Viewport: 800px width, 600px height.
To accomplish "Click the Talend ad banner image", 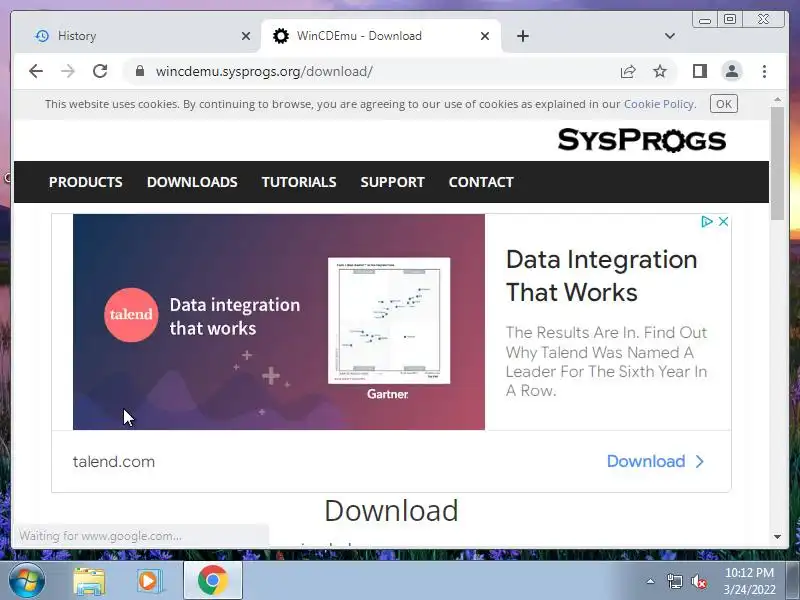I will (x=279, y=322).
